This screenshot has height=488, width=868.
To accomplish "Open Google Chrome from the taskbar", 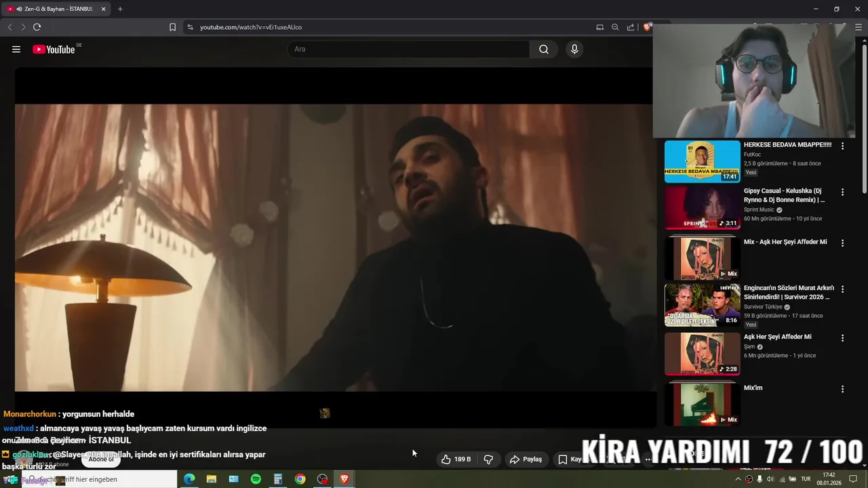I will [300, 479].
